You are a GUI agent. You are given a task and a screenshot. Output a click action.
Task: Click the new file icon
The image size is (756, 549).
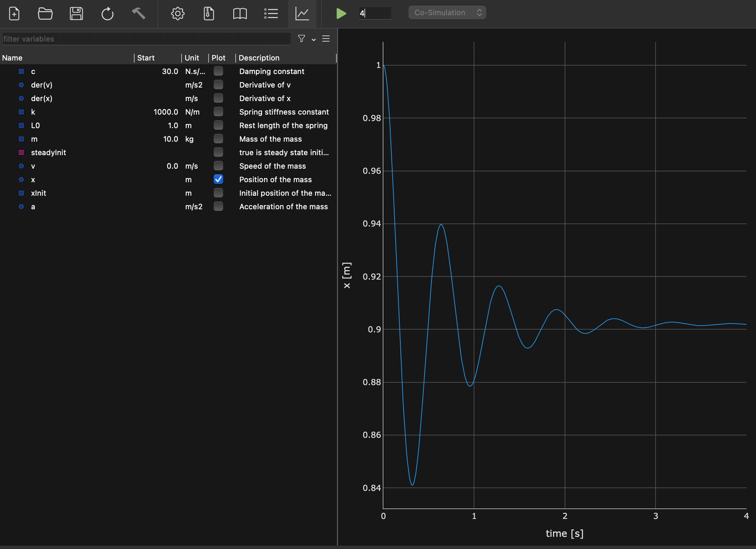coord(14,14)
